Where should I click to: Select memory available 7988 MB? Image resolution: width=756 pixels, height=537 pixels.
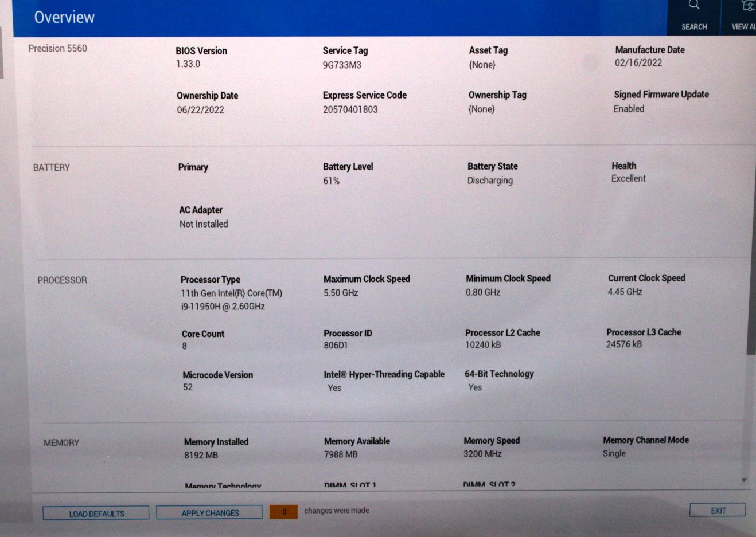click(341, 454)
